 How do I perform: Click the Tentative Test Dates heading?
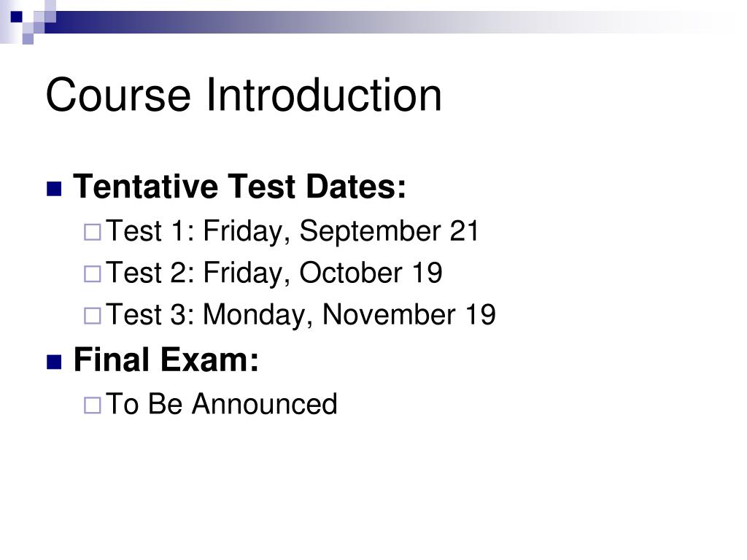tap(239, 186)
